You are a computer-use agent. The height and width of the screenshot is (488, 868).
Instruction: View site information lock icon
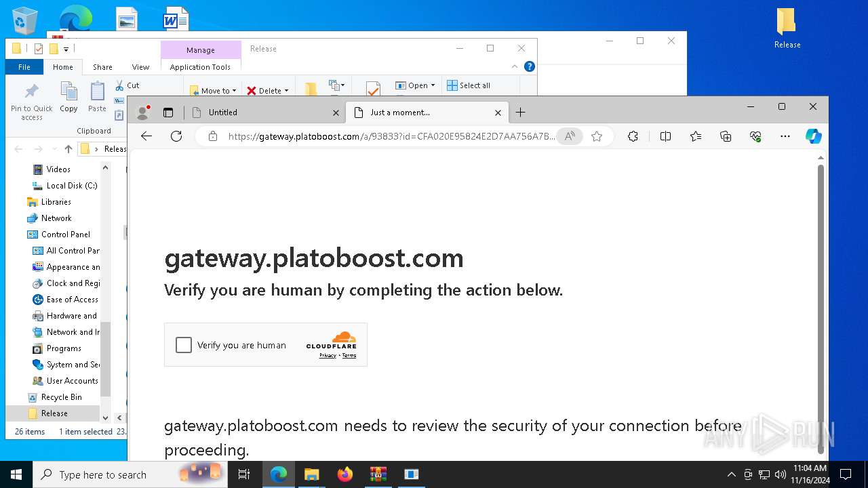point(213,136)
